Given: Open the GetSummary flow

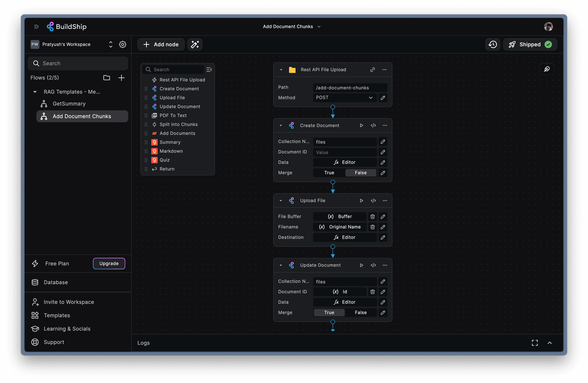Looking at the screenshot, I should [82, 104].
